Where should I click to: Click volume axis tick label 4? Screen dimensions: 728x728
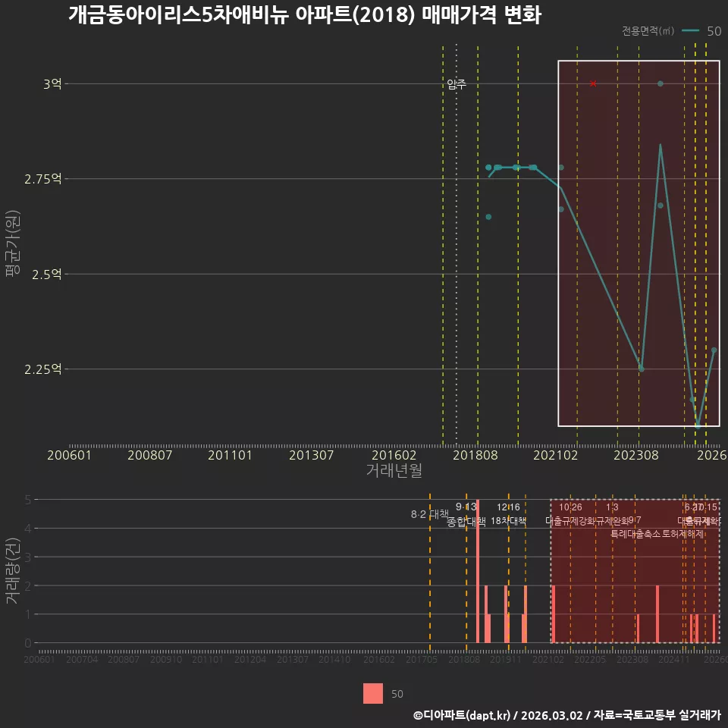(x=28, y=529)
